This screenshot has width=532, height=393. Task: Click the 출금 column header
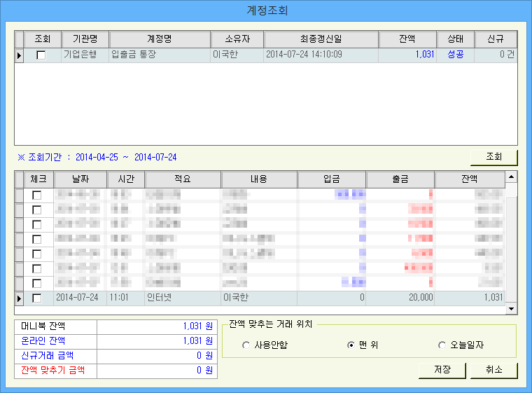[400, 179]
